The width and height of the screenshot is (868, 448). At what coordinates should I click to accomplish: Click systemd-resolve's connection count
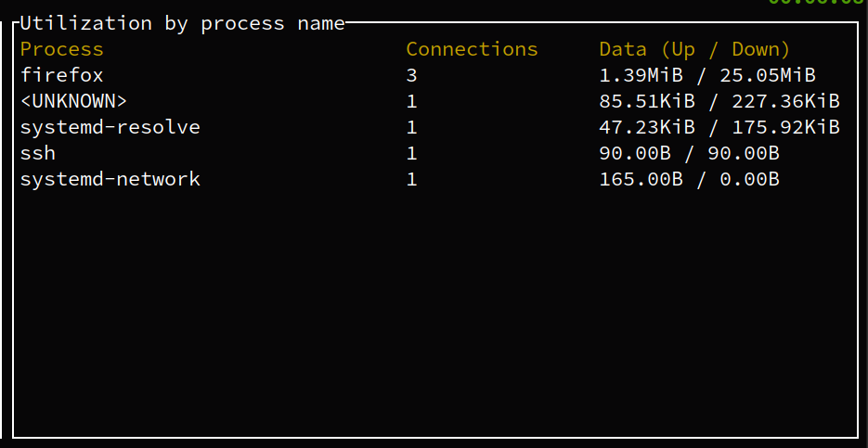pyautogui.click(x=411, y=127)
